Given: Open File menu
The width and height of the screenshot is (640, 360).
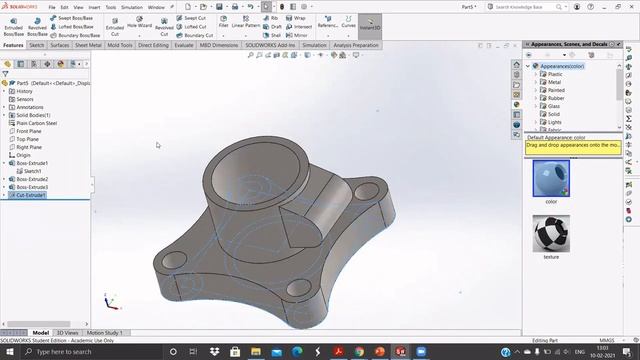Looking at the screenshot, I should tap(52, 7).
